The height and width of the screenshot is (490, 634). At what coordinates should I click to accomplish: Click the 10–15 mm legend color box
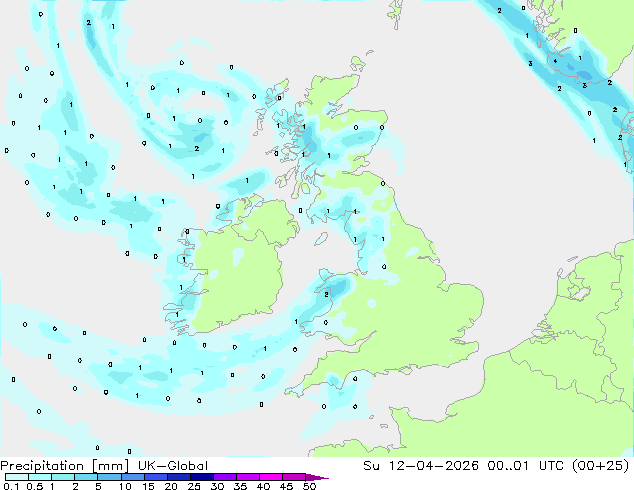(x=132, y=477)
